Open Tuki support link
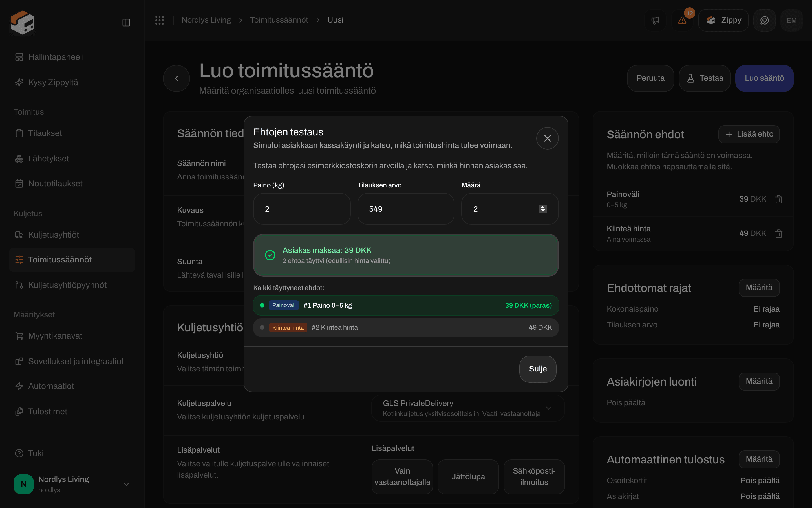 click(x=72, y=453)
